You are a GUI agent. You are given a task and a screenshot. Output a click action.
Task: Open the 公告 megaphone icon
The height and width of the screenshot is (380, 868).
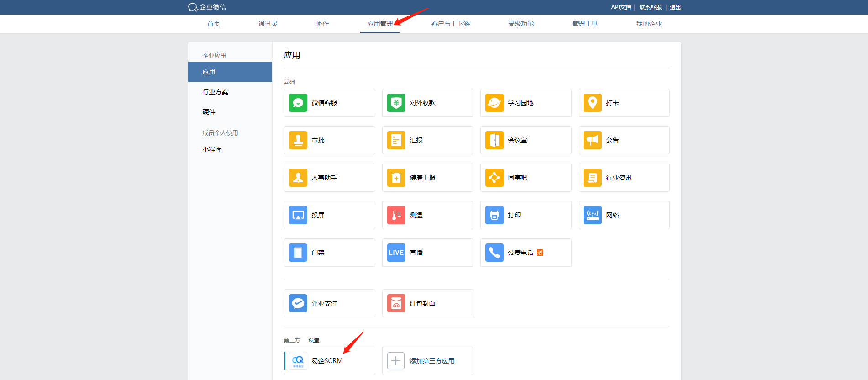(x=593, y=140)
